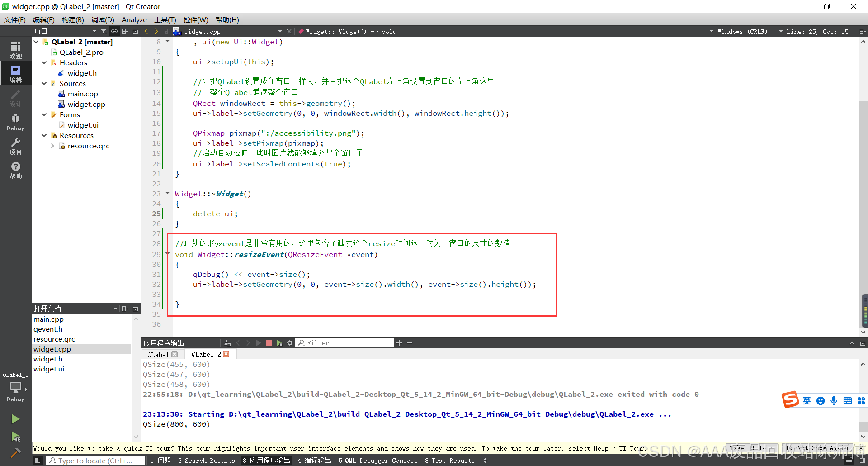868x466 pixels.
Task: Open the Debug mode in the sidebar
Action: 15,122
